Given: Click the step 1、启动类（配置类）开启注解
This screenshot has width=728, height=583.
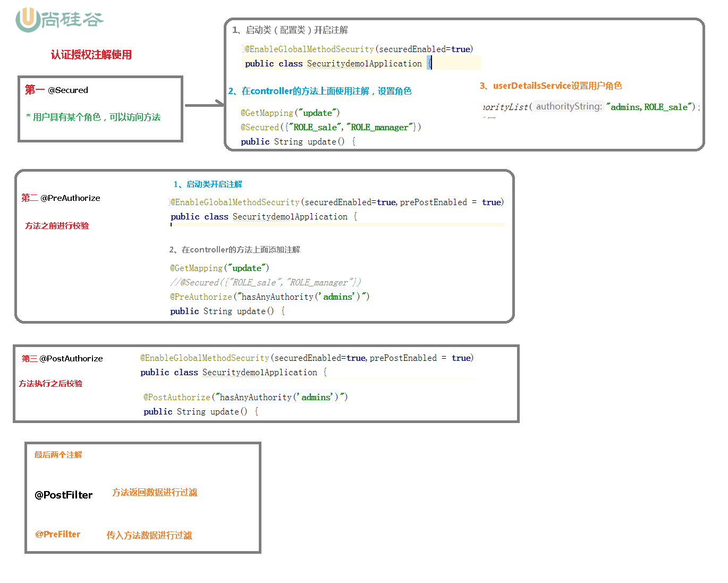Looking at the screenshot, I should [x=290, y=30].
